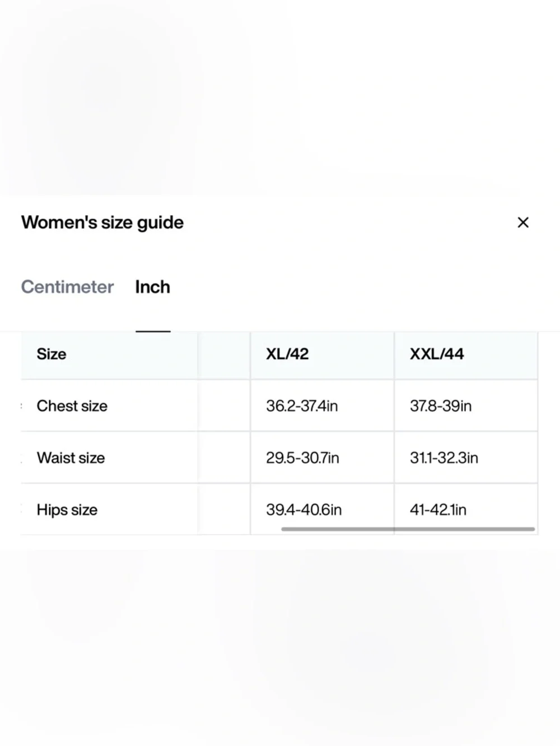The height and width of the screenshot is (746, 560).
Task: Click the XL hips value 39.4-40.6in
Action: click(x=304, y=510)
